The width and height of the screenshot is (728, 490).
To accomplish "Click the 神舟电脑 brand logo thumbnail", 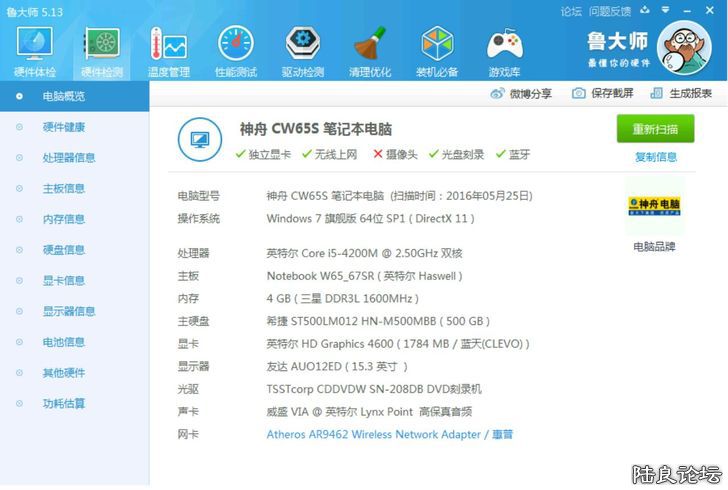I will (x=654, y=207).
